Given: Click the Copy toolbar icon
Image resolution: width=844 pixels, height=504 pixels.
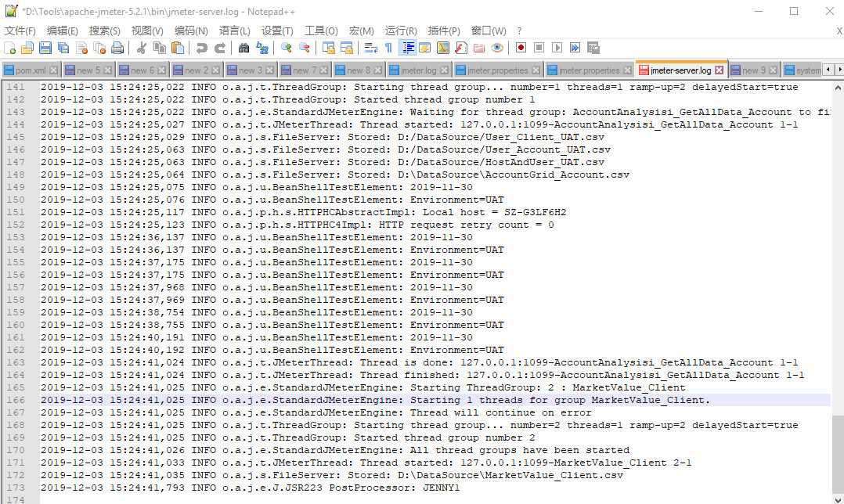Looking at the screenshot, I should (x=160, y=48).
